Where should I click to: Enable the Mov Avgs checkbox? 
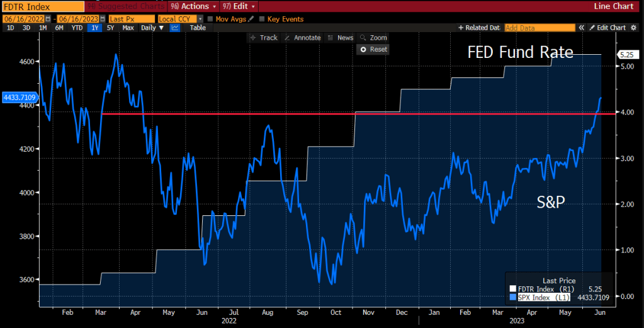[x=210, y=19]
